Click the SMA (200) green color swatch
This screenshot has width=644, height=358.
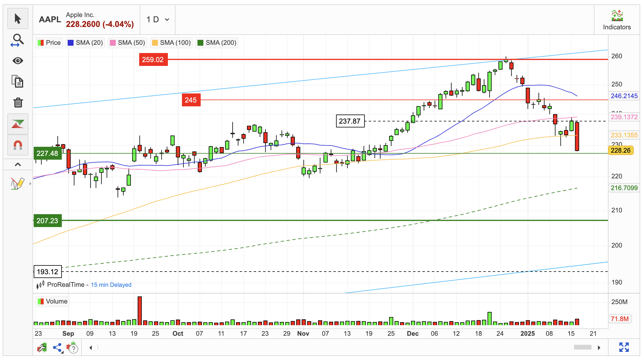(200, 43)
